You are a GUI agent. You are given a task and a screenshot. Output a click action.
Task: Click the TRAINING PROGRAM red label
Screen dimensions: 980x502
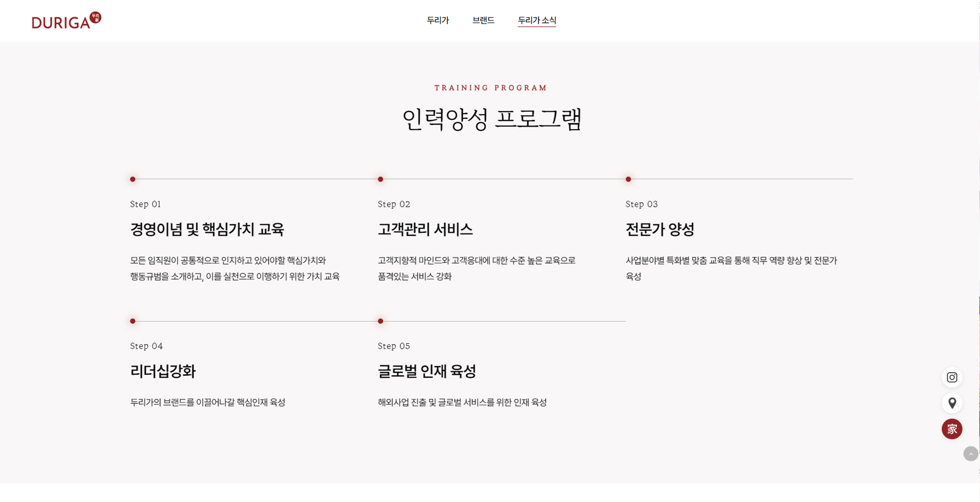491,88
